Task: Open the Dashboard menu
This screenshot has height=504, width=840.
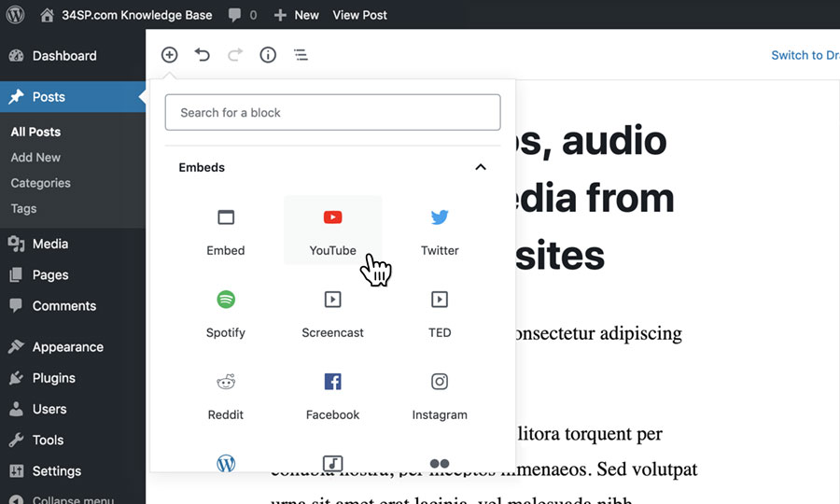Action: (x=72, y=56)
